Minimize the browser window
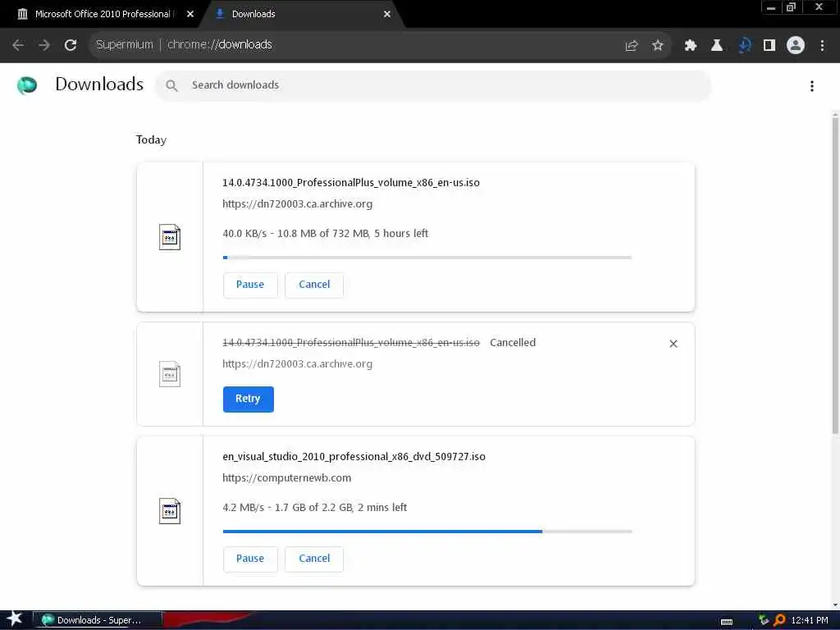840x630 pixels. [x=771, y=7]
